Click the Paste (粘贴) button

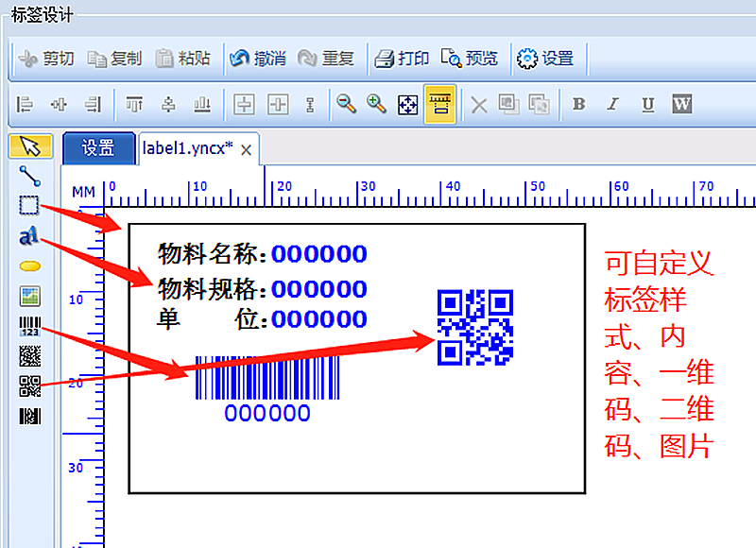click(x=183, y=59)
